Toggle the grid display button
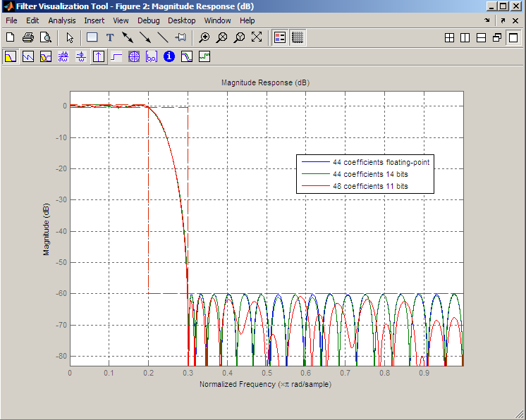Screen dimensions: 526x420 click(x=298, y=37)
